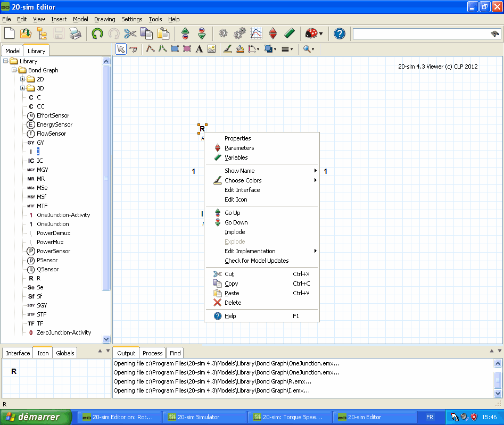Expand the 2D folder
The image size is (504, 425).
(22, 79)
